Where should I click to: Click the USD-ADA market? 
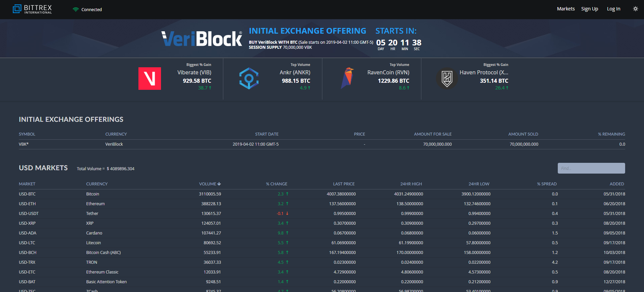(x=28, y=233)
